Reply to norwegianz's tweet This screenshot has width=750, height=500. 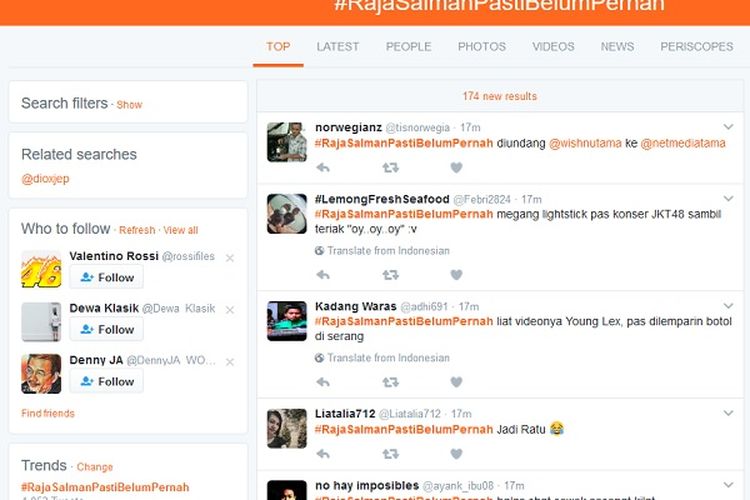[323, 168]
